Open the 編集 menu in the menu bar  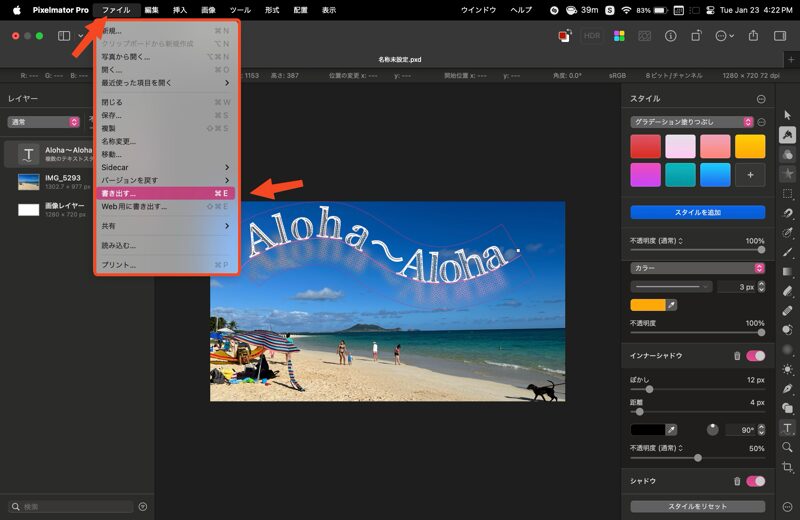pos(152,10)
